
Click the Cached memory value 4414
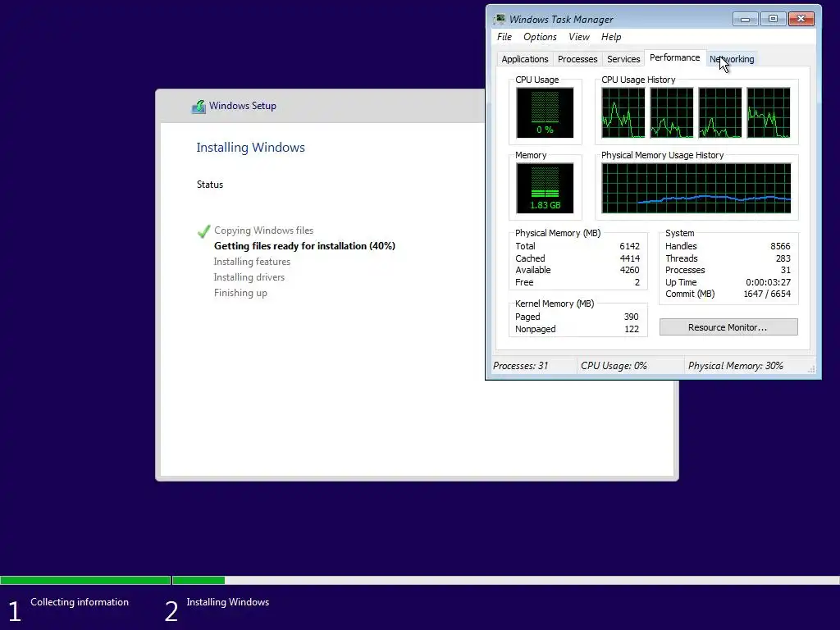[x=629, y=258]
